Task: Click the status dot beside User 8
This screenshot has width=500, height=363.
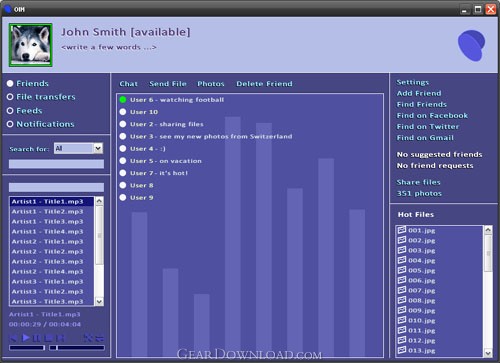Action: (123, 185)
